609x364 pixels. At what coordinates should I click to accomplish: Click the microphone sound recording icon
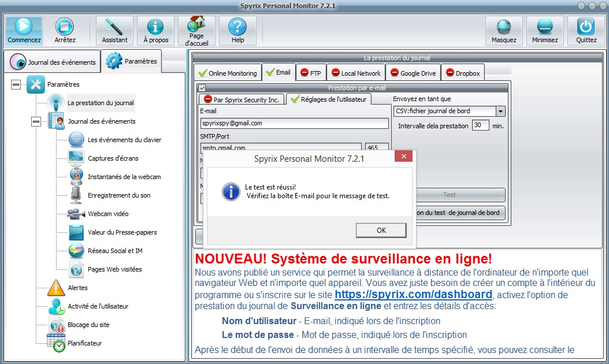pos(76,195)
